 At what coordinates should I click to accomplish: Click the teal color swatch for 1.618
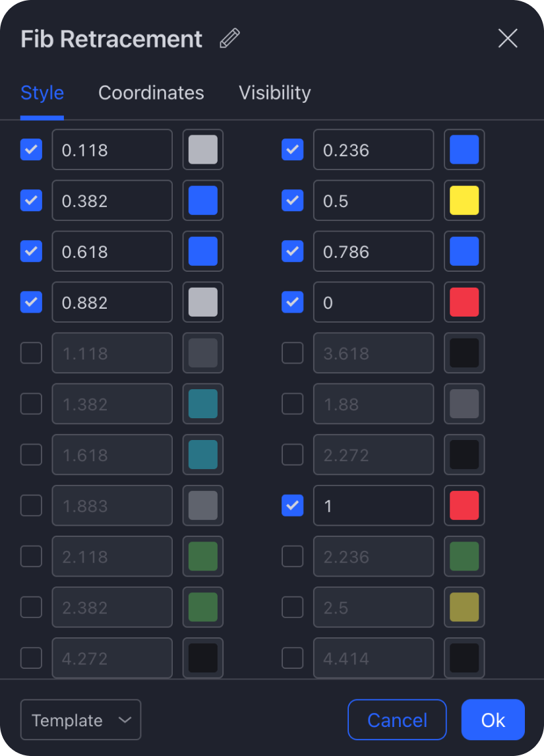tap(202, 455)
